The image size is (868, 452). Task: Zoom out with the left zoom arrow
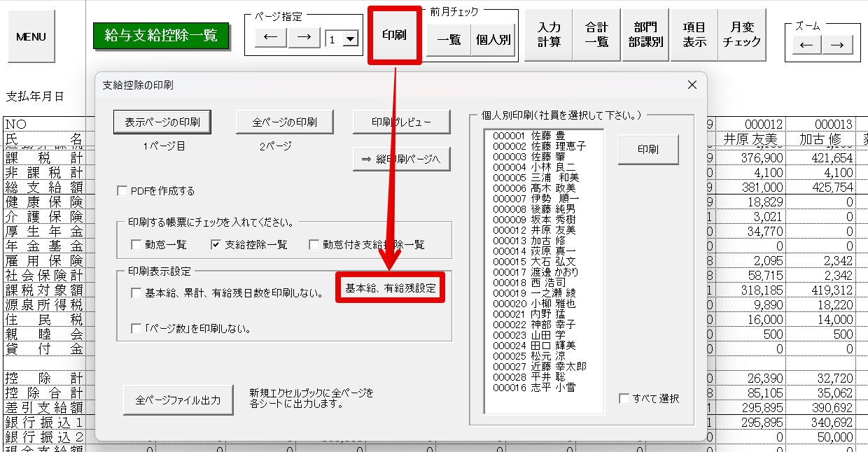806,45
